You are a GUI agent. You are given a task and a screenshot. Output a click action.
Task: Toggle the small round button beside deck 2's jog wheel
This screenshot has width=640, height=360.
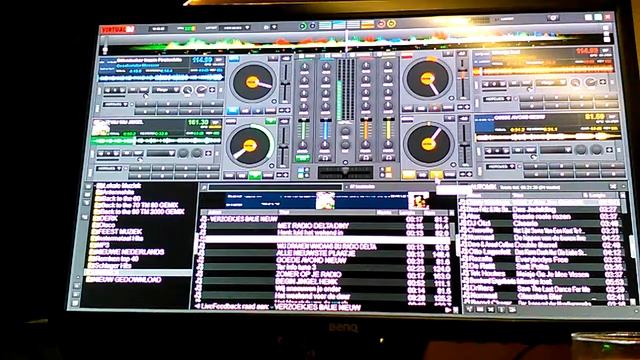(451, 98)
